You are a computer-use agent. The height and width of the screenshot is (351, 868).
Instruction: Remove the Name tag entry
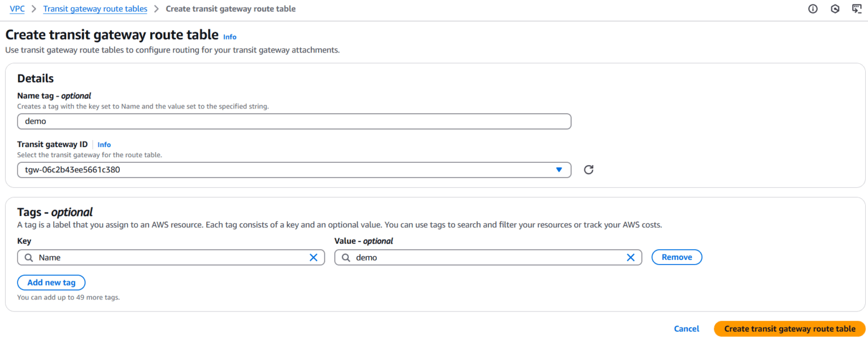[x=676, y=257]
